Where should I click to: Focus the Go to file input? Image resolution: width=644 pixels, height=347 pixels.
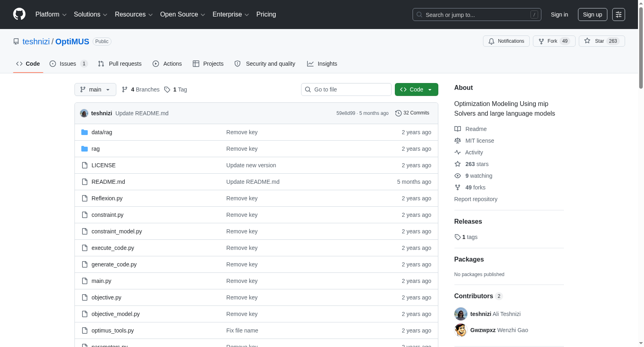(346, 89)
